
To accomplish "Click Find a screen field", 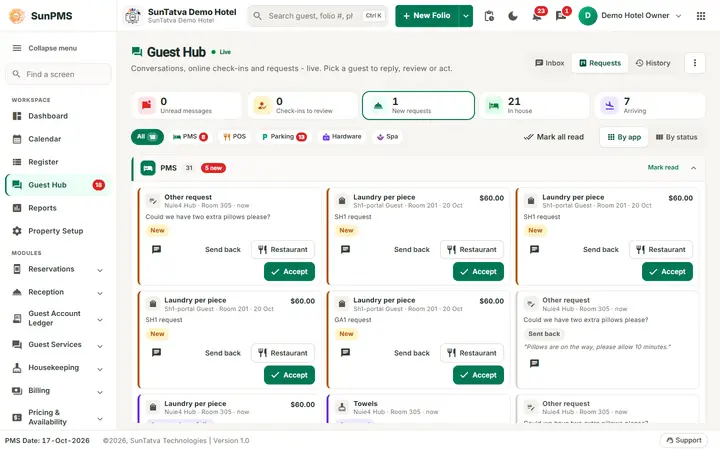I will [58, 74].
